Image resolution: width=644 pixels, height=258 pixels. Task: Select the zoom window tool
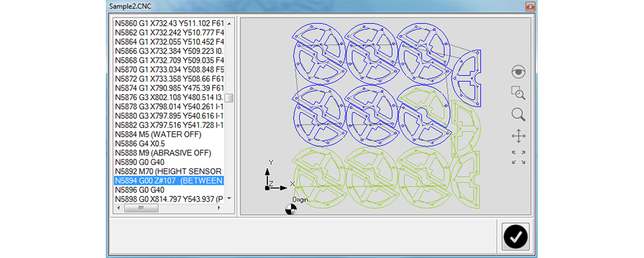pyautogui.click(x=518, y=93)
